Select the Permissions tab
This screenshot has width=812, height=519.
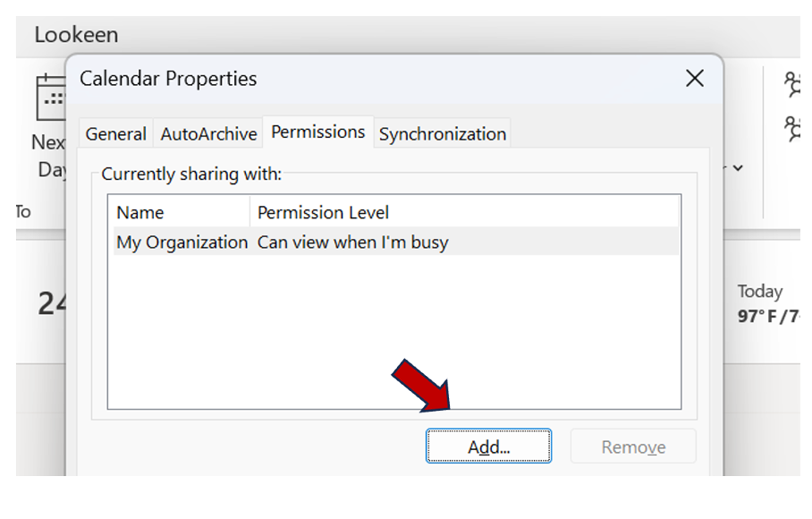(x=318, y=132)
